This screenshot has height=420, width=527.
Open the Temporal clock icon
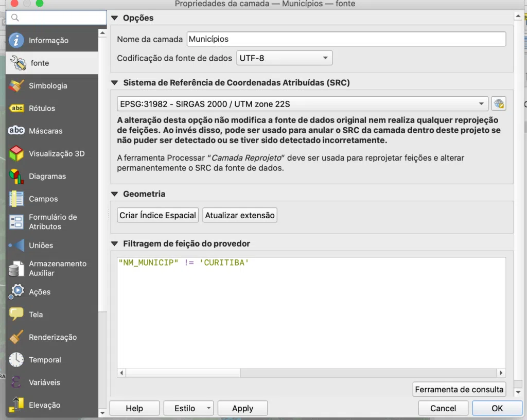click(x=16, y=360)
